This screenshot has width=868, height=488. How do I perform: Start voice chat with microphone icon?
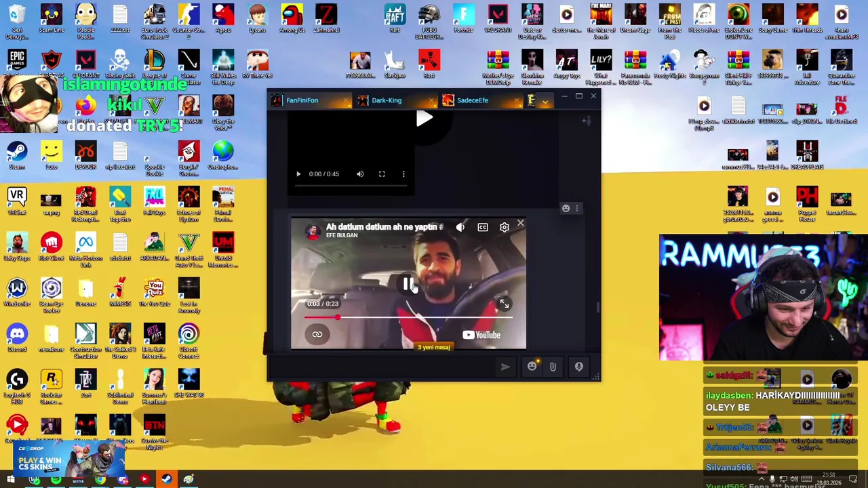coord(578,367)
